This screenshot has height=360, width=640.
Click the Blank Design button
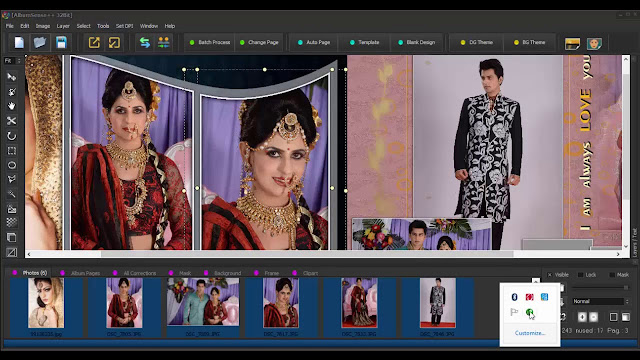tap(416, 42)
